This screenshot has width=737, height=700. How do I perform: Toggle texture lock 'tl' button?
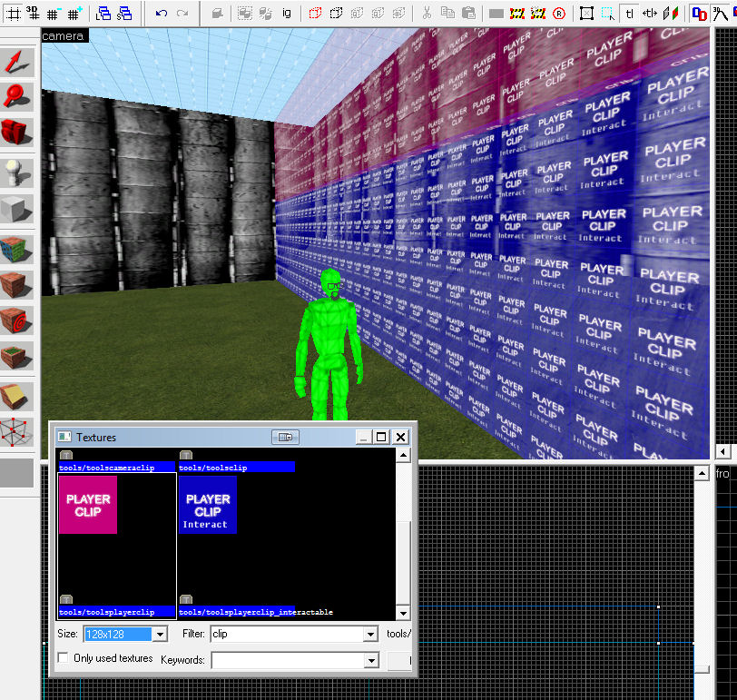pos(628,13)
